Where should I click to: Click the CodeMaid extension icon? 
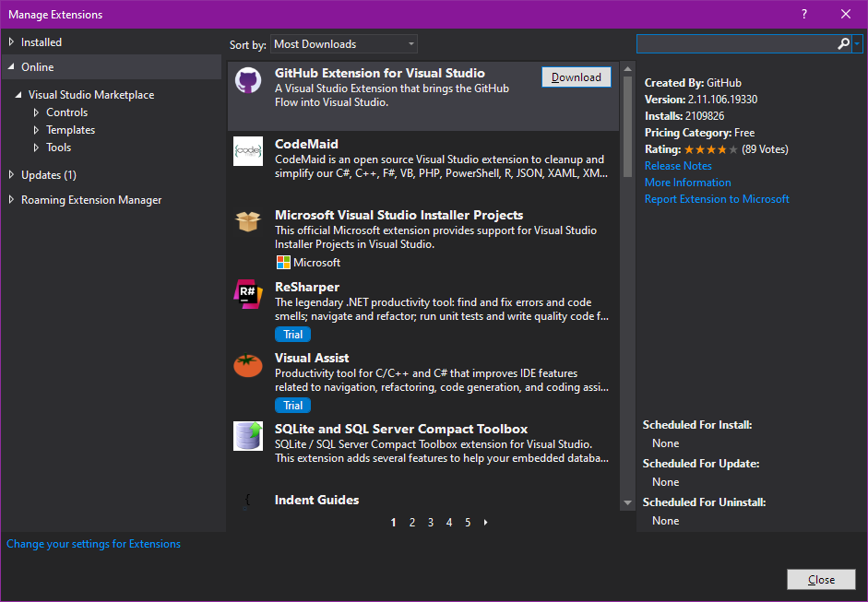pyautogui.click(x=248, y=151)
